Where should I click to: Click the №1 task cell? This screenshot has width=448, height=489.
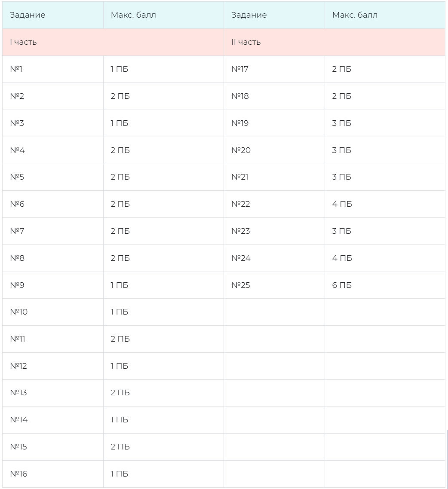tap(16, 69)
